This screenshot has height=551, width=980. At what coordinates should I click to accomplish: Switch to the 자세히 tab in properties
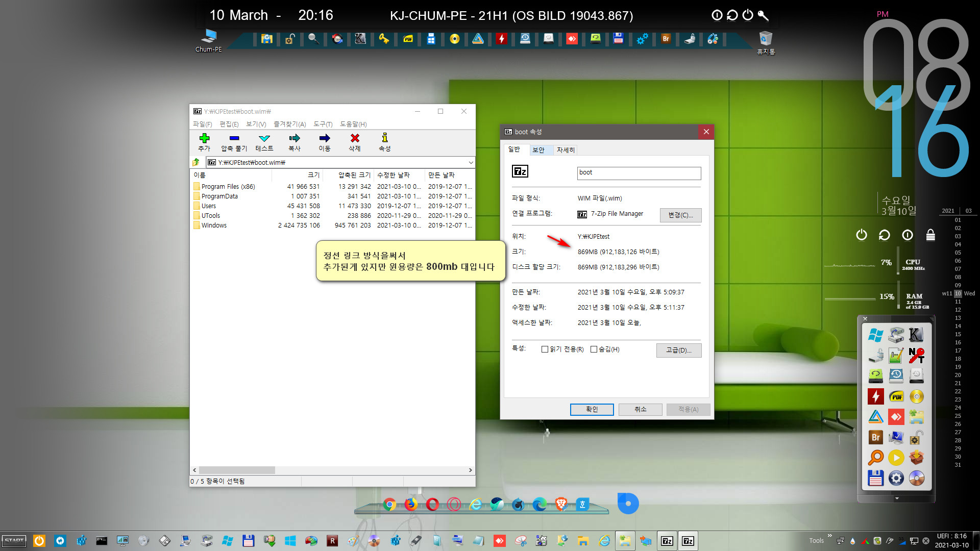point(566,150)
